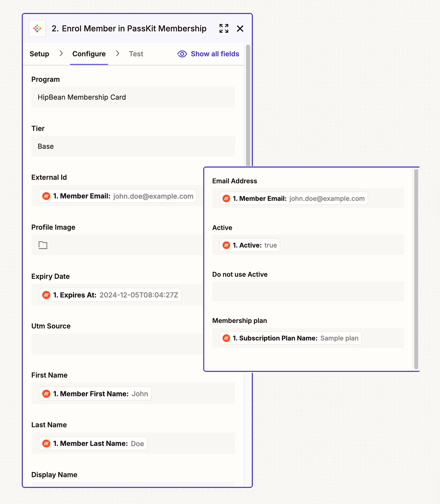Click chevron between Configure and Test
The height and width of the screenshot is (504, 440).
118,53
